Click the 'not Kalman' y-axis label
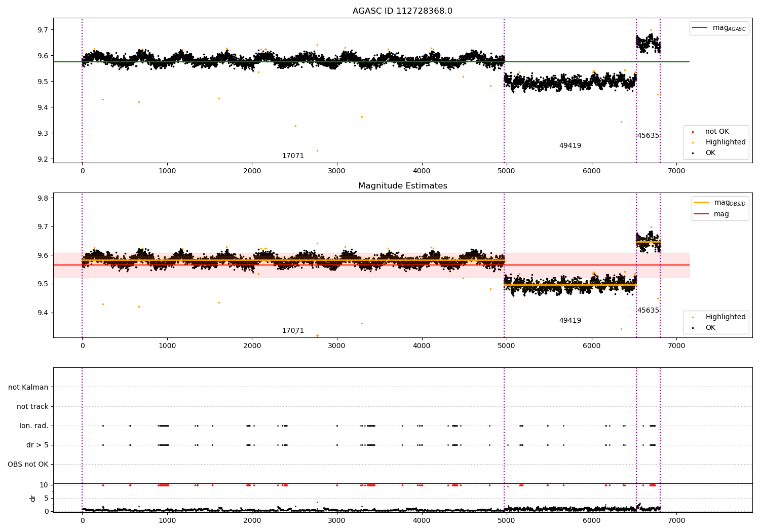The height and width of the screenshot is (532, 760). (x=28, y=388)
